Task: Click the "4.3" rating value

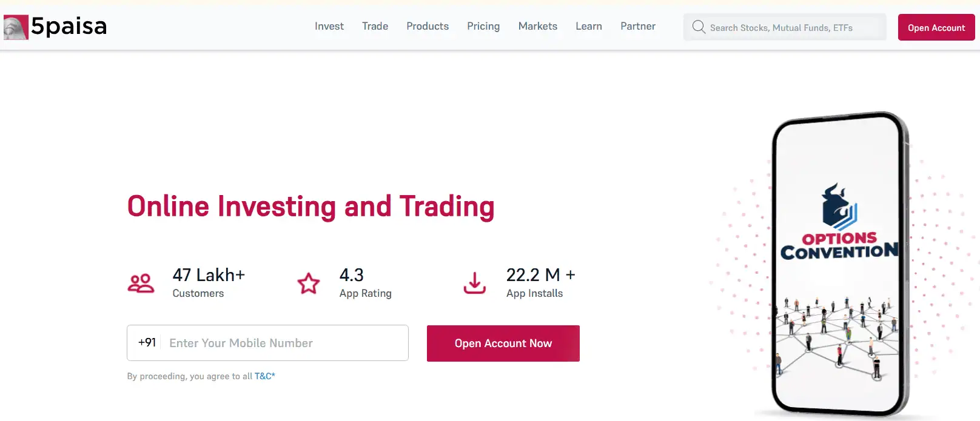Action: pos(352,275)
